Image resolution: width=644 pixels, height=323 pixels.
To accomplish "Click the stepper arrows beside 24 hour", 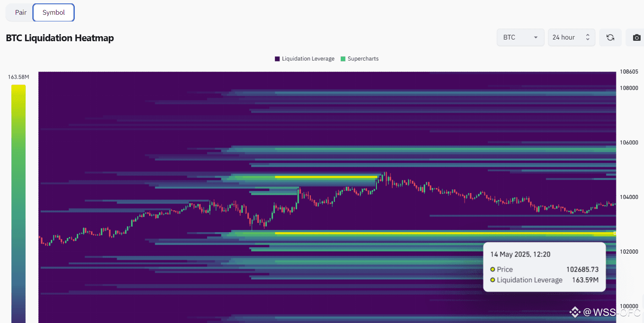I will 587,37.
